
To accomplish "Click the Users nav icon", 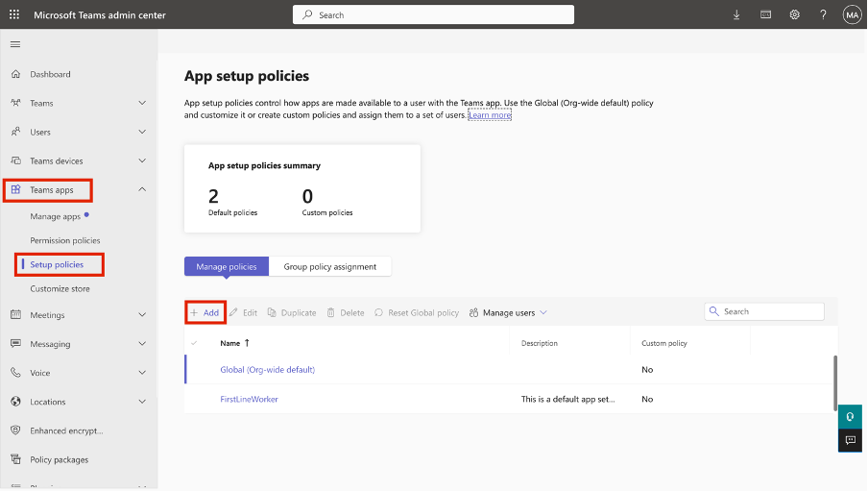I will [15, 132].
